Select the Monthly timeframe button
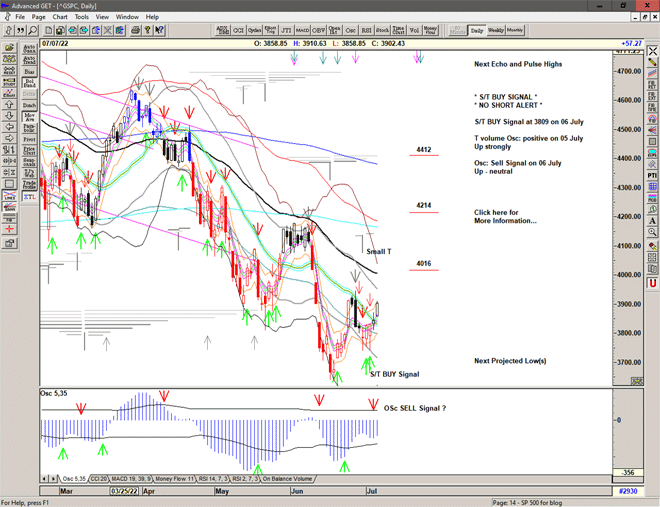The image size is (660, 507). [x=515, y=30]
